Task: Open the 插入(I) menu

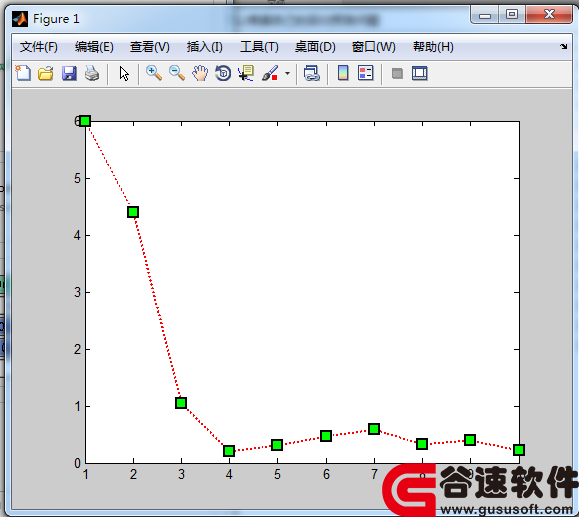Action: (205, 47)
